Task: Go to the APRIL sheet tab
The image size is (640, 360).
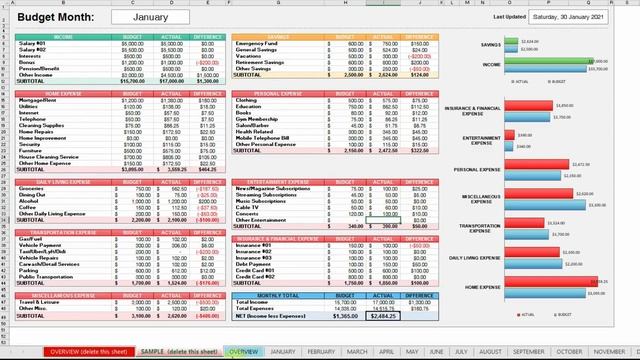Action: tap(386, 351)
